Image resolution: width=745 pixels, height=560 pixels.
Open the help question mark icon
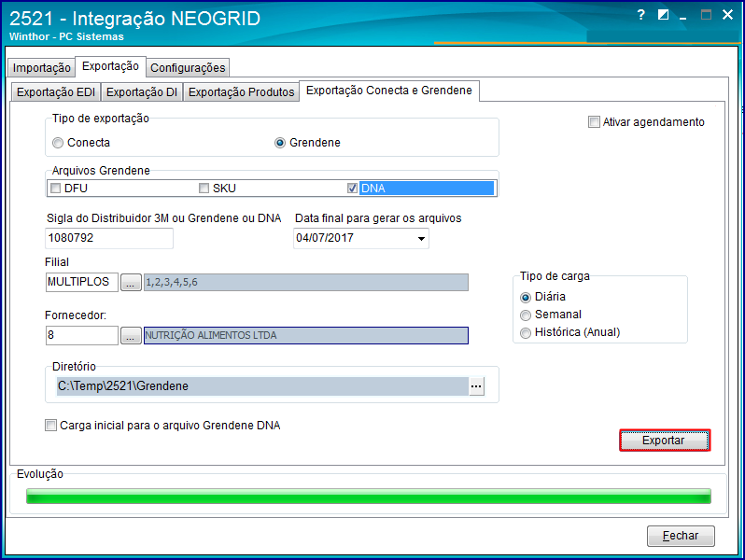[641, 15]
